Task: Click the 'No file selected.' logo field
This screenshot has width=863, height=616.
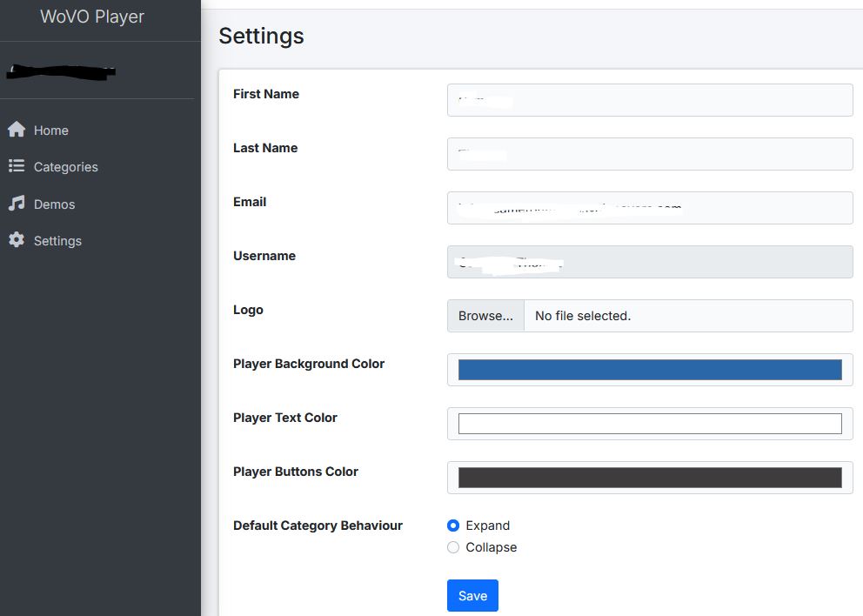Action: click(x=687, y=316)
